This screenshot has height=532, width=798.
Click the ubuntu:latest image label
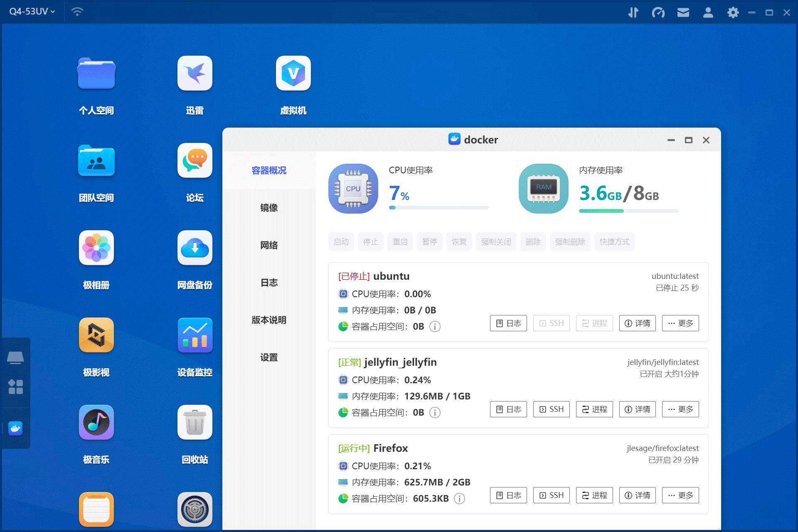(675, 276)
